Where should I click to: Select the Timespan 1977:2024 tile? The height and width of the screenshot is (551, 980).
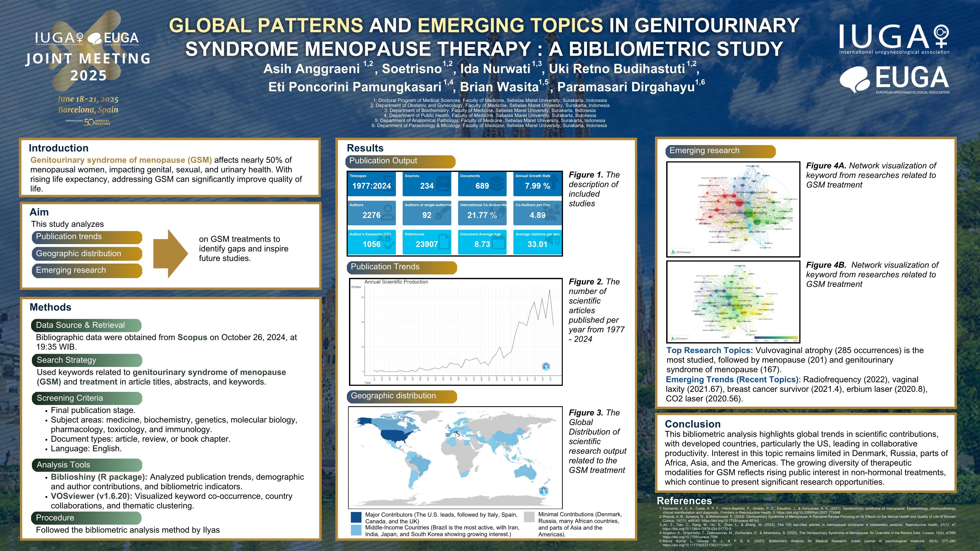(371, 184)
